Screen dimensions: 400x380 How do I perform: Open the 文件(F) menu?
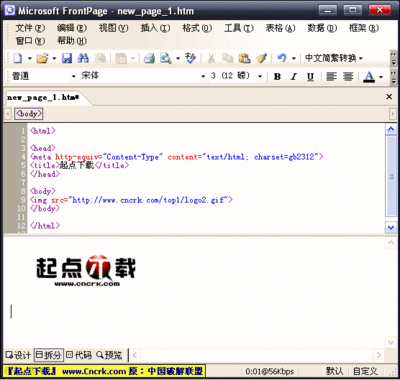[30, 28]
